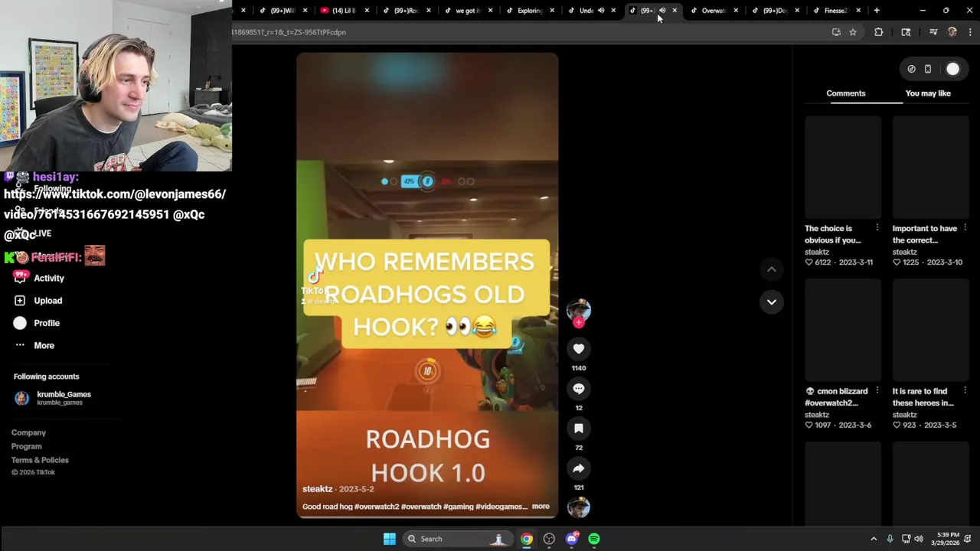Mute the active TikTok tab audio icon
Screen dimensions: 980x551
click(662, 11)
